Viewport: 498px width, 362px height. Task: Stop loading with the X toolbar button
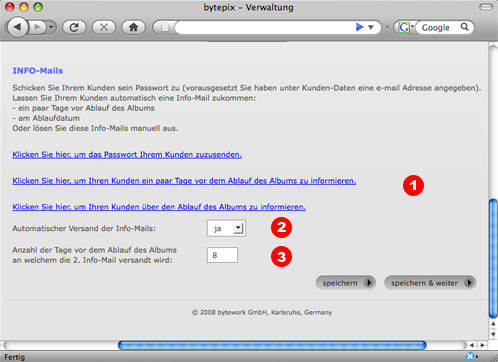pos(104,27)
